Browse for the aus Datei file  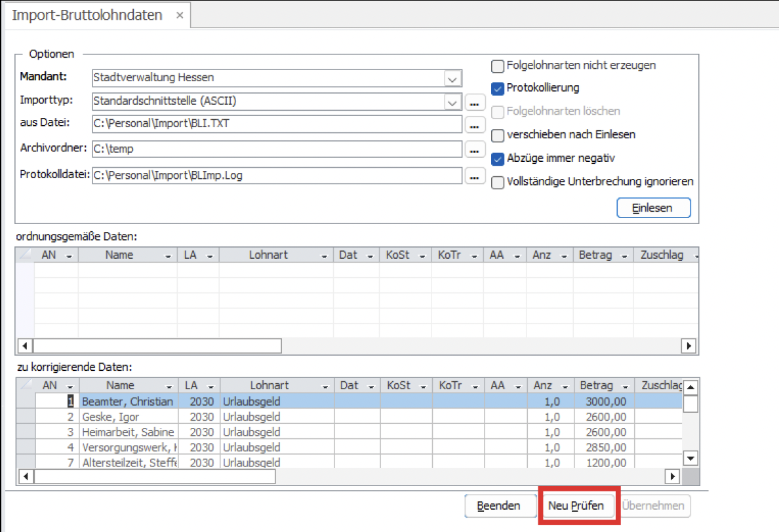475,125
